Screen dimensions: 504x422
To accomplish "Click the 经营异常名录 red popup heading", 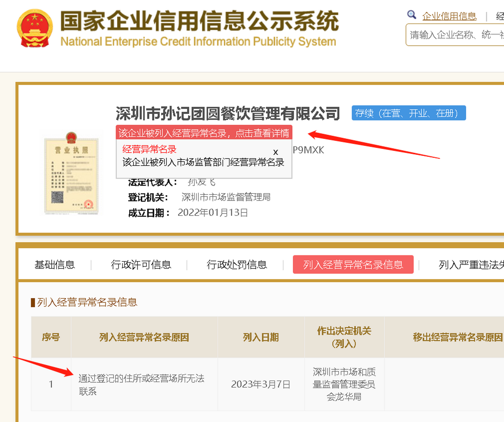I will (x=150, y=149).
